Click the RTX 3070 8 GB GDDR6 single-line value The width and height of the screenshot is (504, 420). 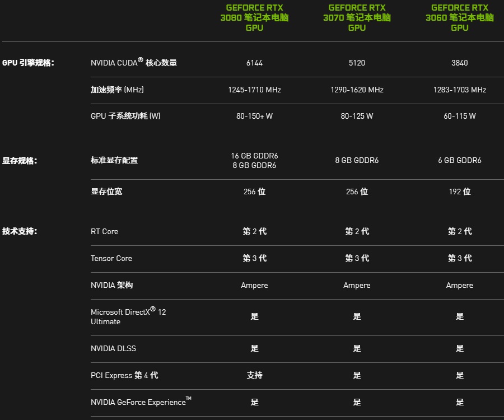point(357,160)
